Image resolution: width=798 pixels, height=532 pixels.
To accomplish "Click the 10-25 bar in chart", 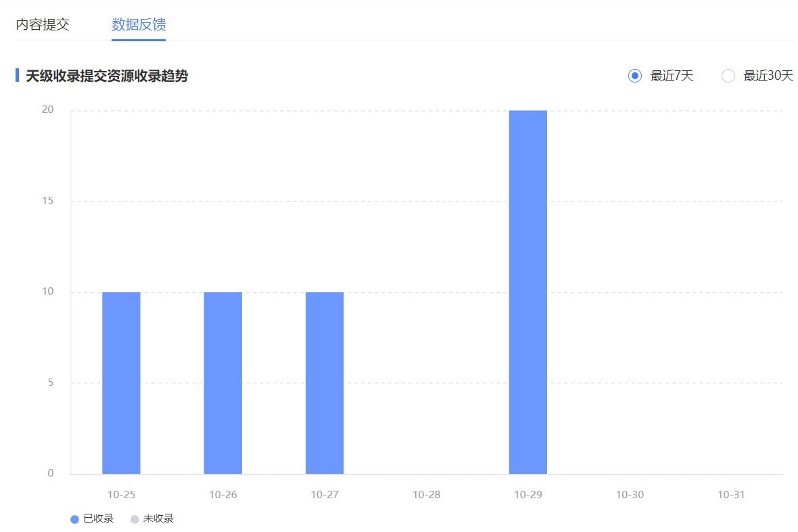I will click(x=121, y=383).
